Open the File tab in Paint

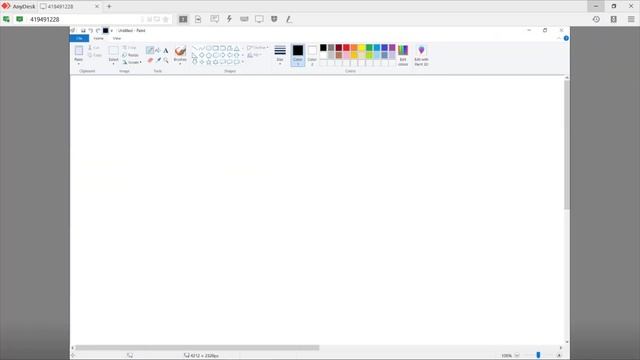tap(79, 38)
